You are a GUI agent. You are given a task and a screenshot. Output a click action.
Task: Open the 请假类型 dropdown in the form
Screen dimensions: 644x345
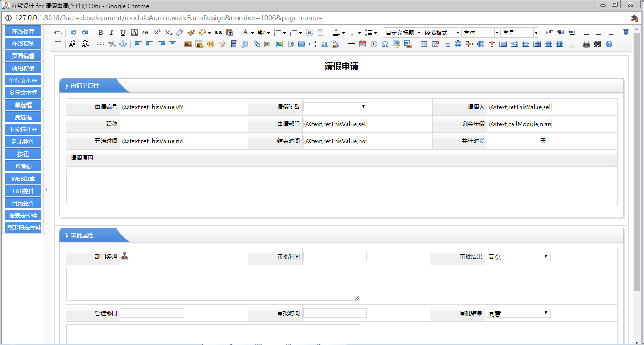(336, 107)
